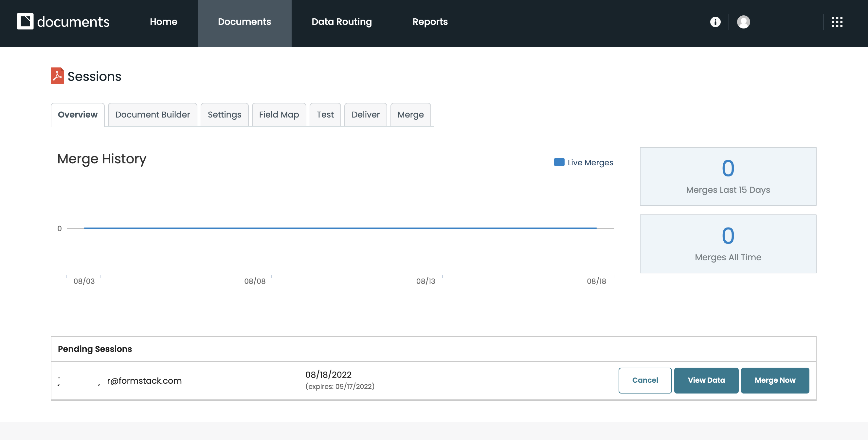Cancel the pending session
Viewport: 868px width, 440px height.
click(644, 380)
